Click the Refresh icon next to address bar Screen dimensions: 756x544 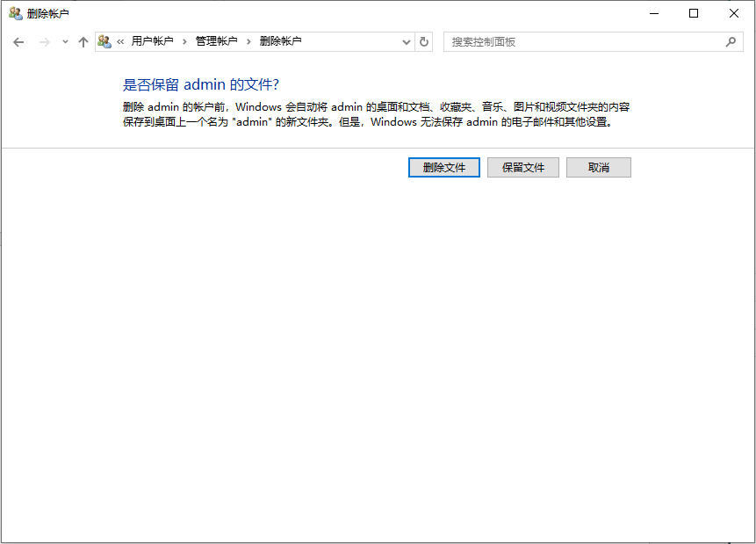[424, 41]
